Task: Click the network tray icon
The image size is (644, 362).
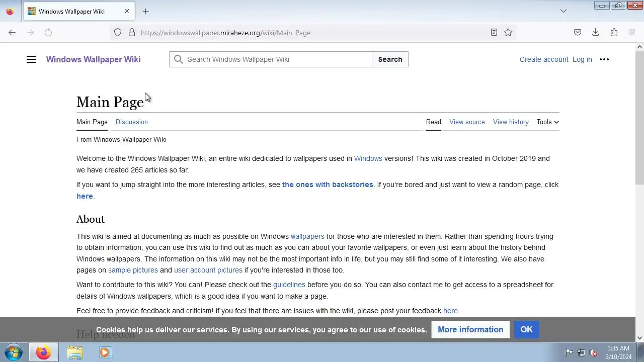Action: click(581, 352)
